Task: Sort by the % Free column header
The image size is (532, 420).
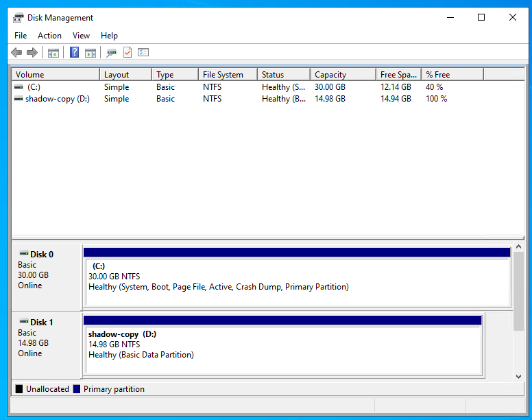Action: (x=452, y=75)
